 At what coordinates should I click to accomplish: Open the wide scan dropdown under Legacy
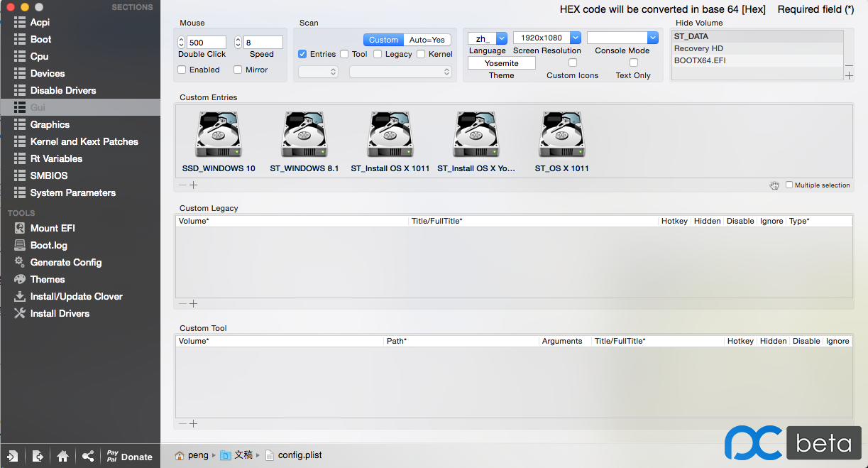(x=400, y=72)
